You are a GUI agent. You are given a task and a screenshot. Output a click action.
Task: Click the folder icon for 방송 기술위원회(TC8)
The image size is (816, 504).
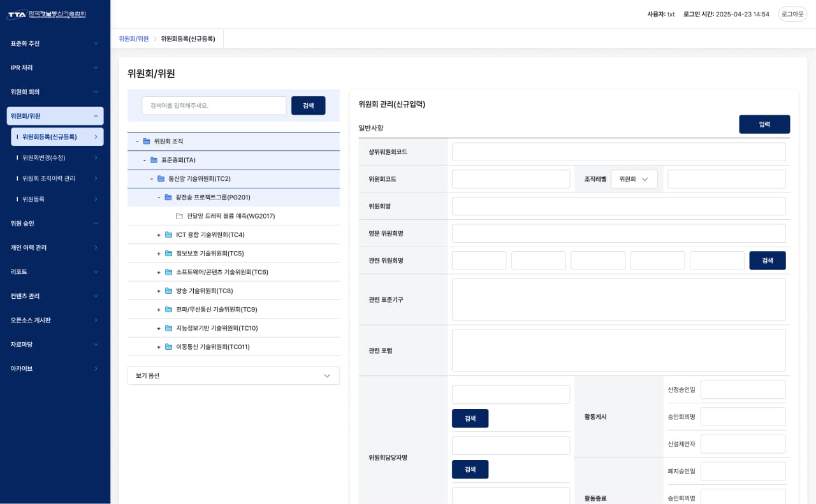coord(168,291)
